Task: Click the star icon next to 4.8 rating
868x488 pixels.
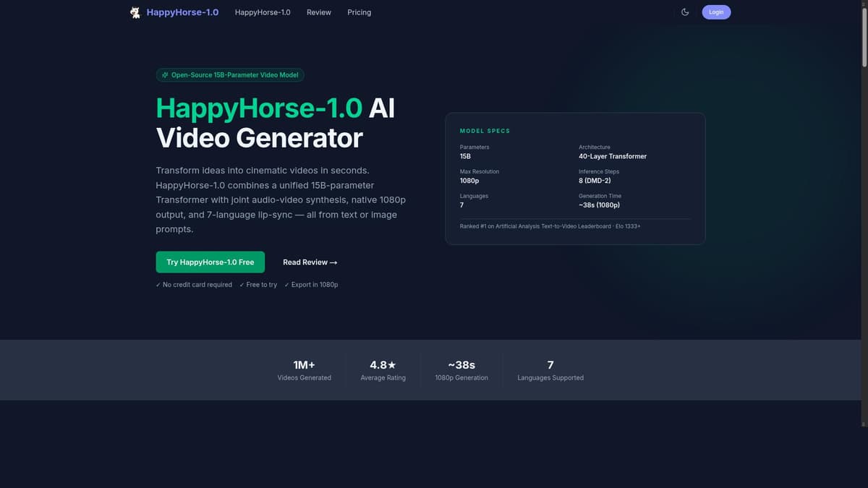Action: click(393, 365)
